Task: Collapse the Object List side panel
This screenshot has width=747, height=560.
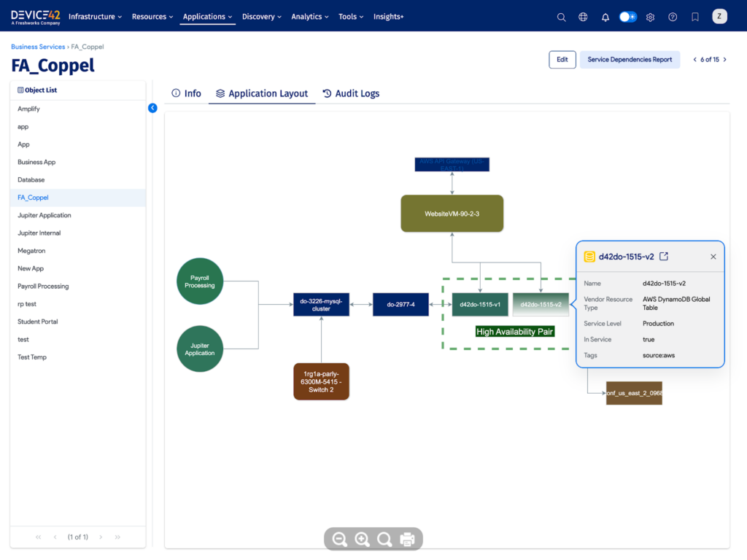Action: click(152, 108)
